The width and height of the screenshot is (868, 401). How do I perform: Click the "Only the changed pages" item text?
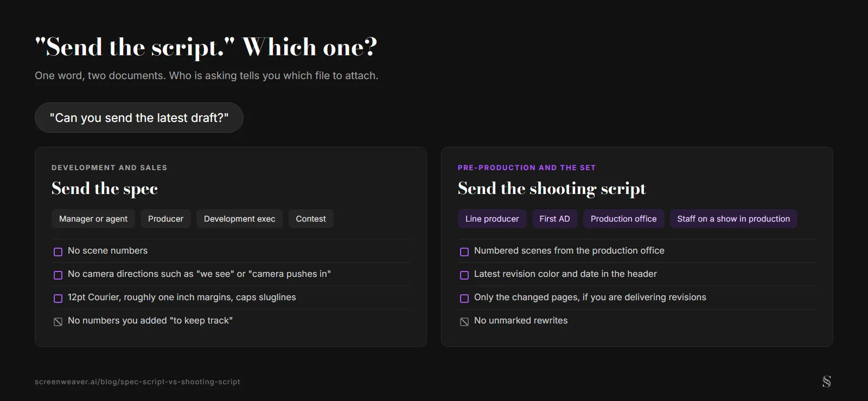590,297
